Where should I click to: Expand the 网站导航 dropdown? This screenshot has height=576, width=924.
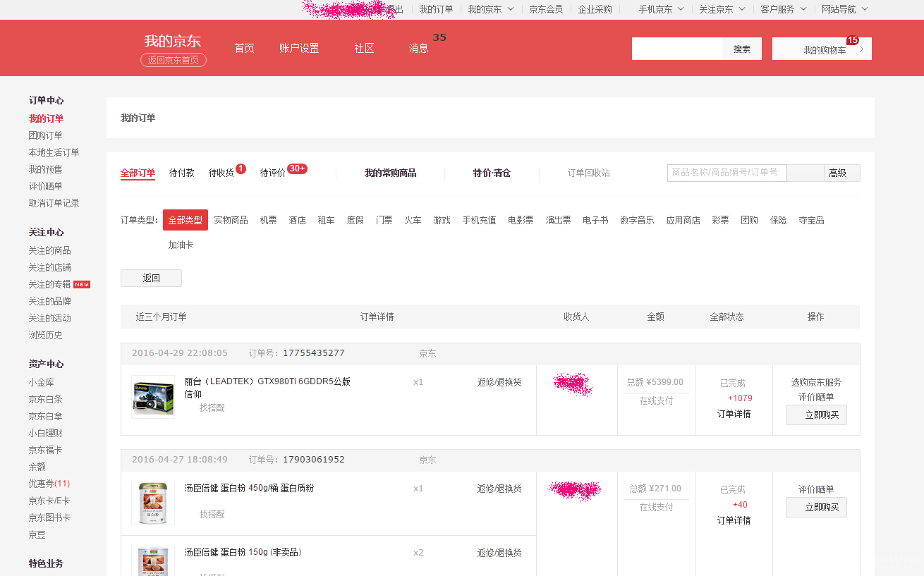click(844, 9)
